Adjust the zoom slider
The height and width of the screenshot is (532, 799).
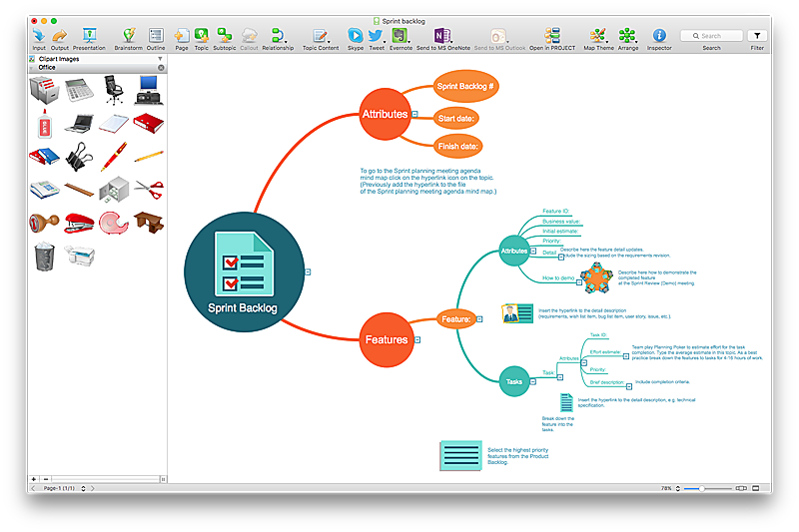click(702, 488)
